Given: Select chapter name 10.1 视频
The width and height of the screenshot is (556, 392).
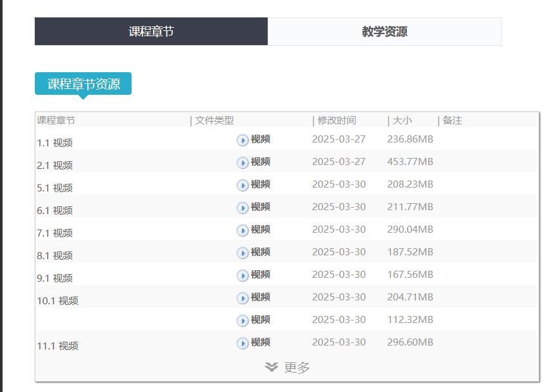Looking at the screenshot, I should click(57, 301).
